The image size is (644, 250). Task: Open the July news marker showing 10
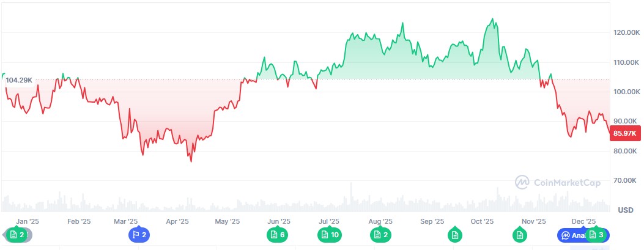[329, 235]
